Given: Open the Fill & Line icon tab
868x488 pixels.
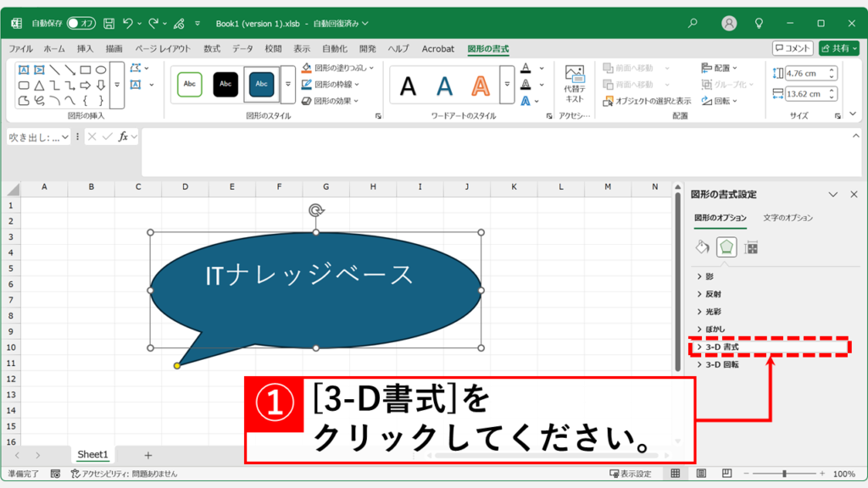Looking at the screenshot, I should tap(702, 247).
